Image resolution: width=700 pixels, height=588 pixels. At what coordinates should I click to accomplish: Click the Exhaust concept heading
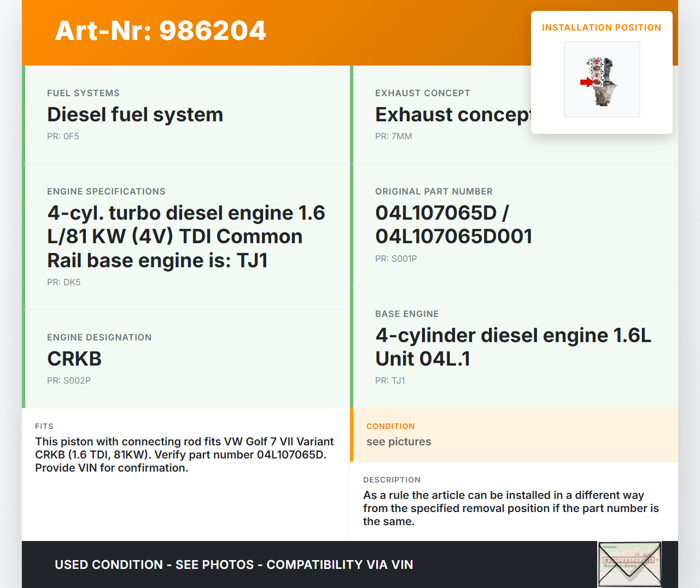pyautogui.click(x=452, y=115)
